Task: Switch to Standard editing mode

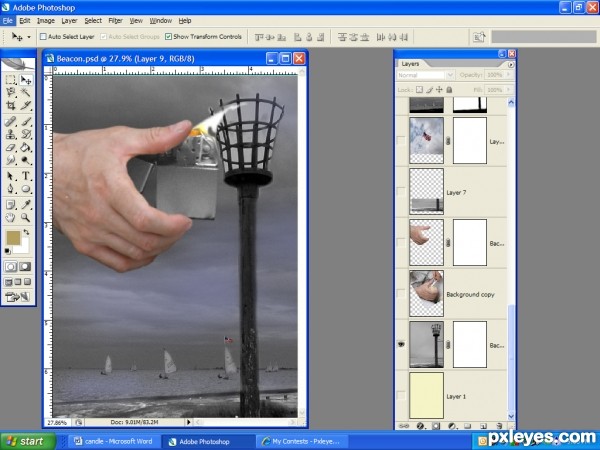Action: (x=11, y=267)
